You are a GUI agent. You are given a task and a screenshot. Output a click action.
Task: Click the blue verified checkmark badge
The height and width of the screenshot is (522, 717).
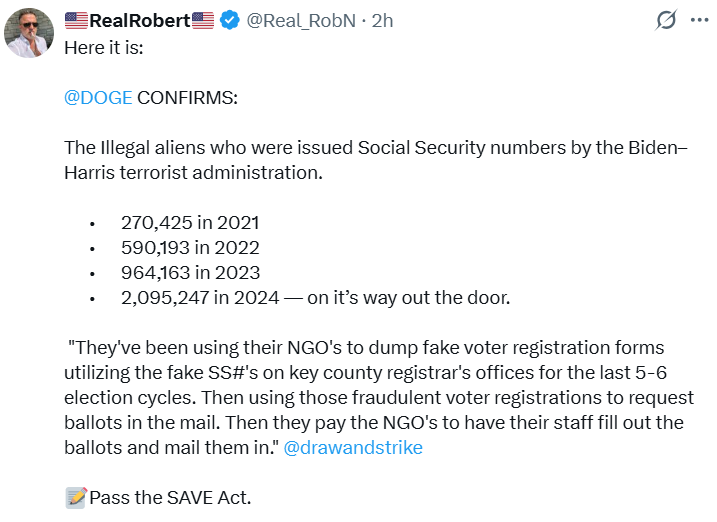pos(231,20)
